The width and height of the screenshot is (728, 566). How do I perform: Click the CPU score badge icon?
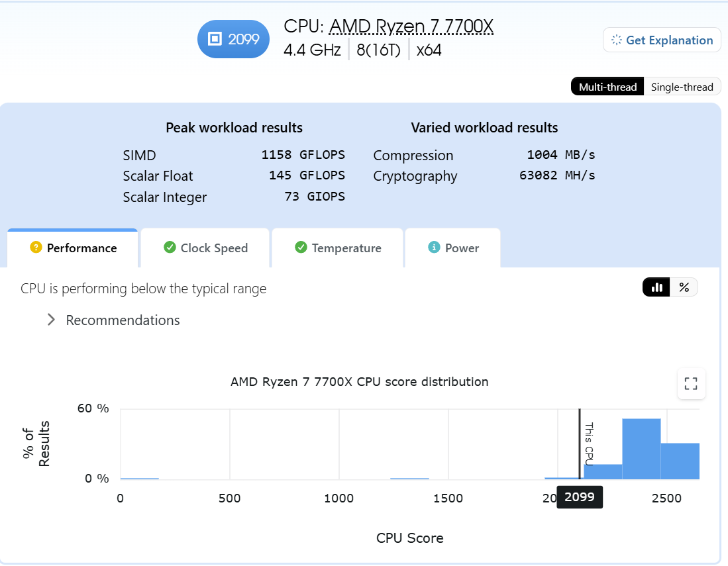pyautogui.click(x=215, y=39)
